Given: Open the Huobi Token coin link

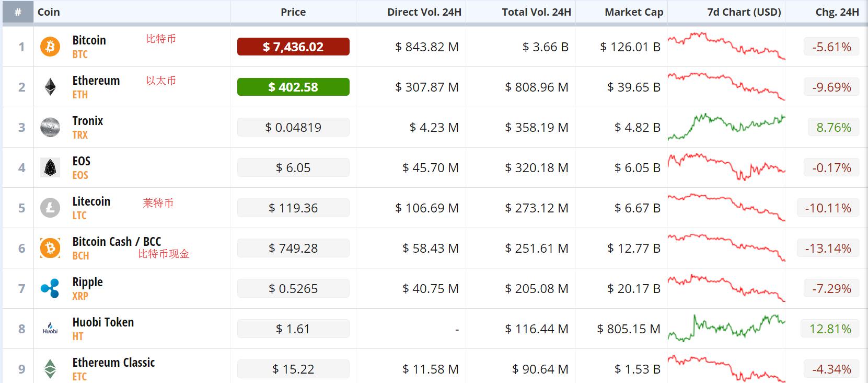Looking at the screenshot, I should tap(103, 322).
